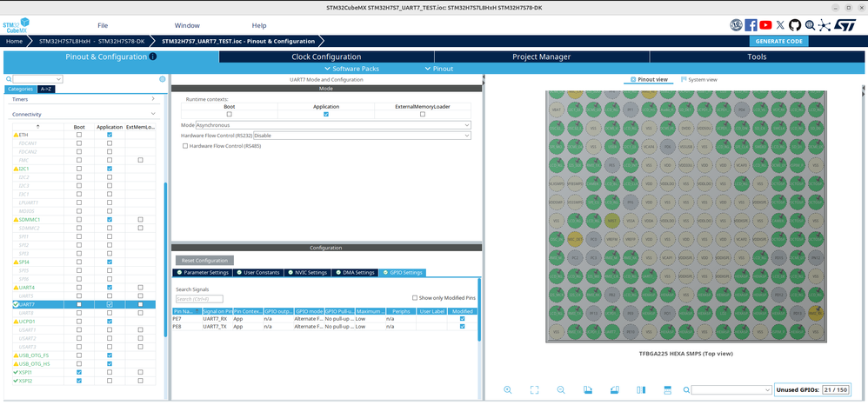Click the Search Signals input field

[x=199, y=299]
